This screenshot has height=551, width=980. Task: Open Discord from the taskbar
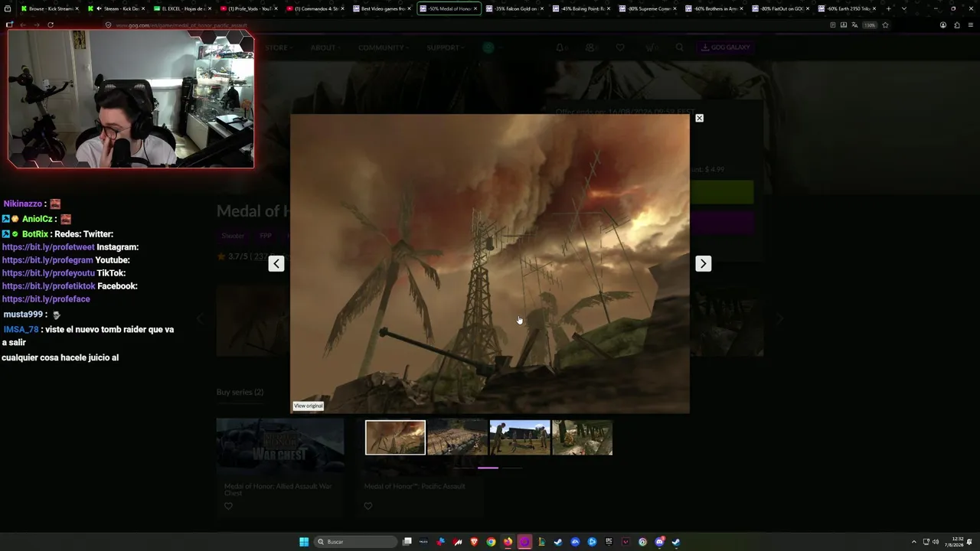click(659, 542)
